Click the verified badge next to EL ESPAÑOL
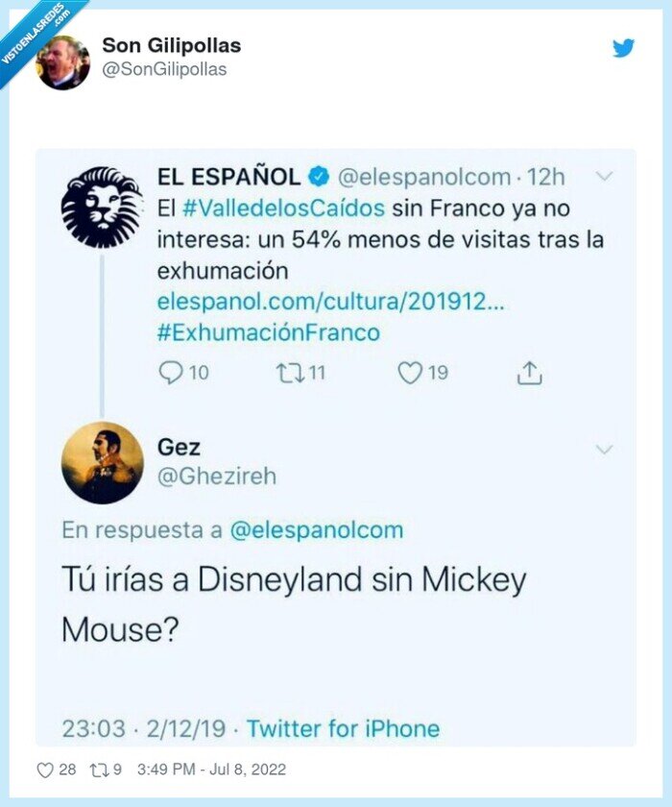Image resolution: width=672 pixels, height=807 pixels. point(320,176)
